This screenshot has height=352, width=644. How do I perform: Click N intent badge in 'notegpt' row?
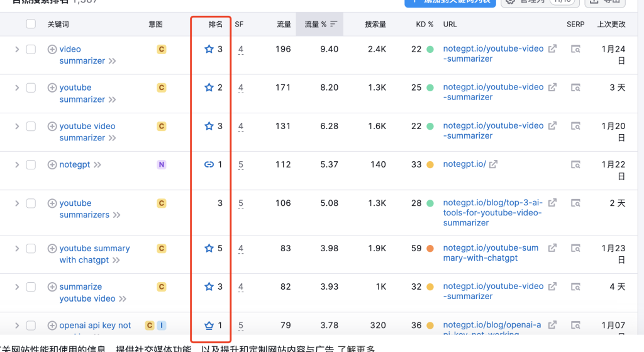click(162, 165)
